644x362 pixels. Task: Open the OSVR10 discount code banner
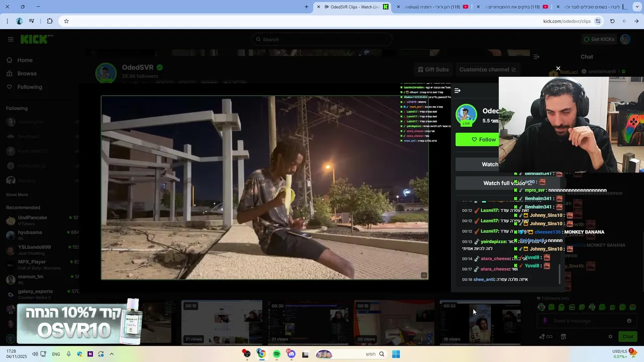coord(79,321)
